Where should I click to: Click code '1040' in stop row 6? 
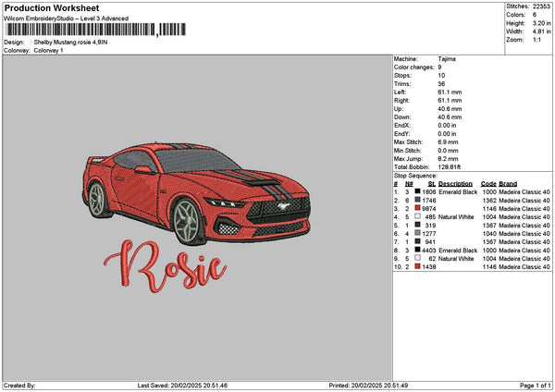point(489,234)
